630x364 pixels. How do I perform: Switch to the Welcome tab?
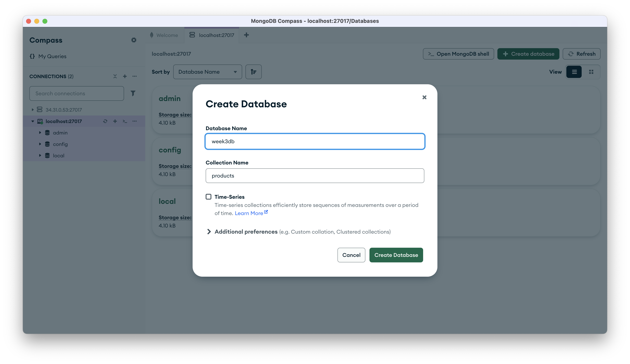tap(164, 35)
